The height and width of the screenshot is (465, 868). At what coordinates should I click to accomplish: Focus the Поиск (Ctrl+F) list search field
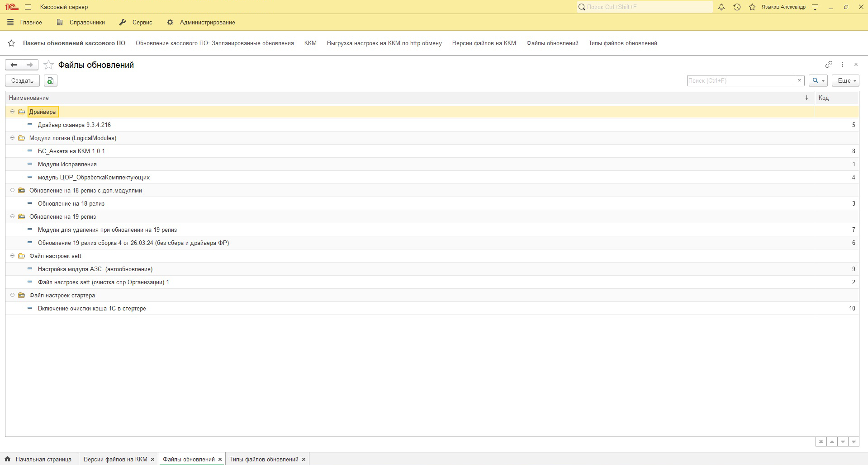(740, 80)
